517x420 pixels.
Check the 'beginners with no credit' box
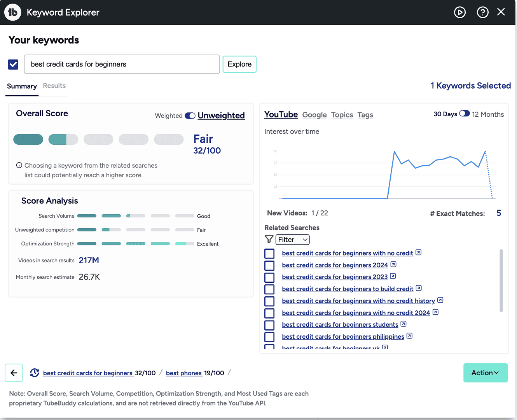269,254
